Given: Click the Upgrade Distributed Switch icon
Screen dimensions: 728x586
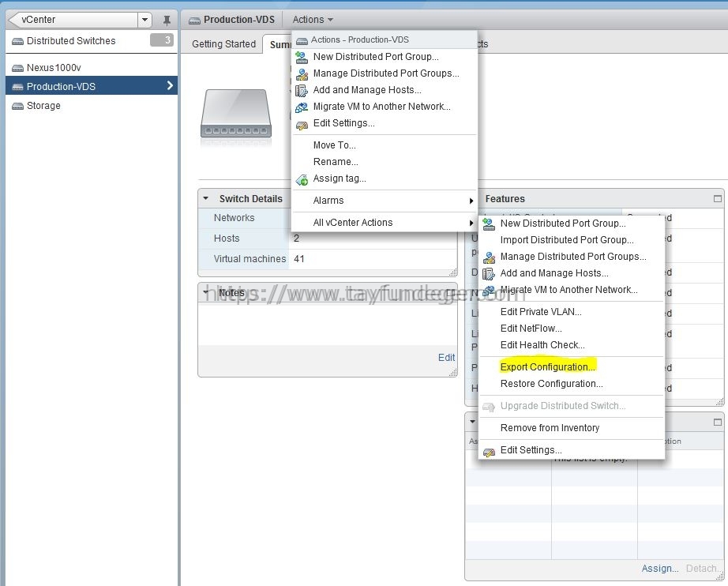Looking at the screenshot, I should [489, 407].
